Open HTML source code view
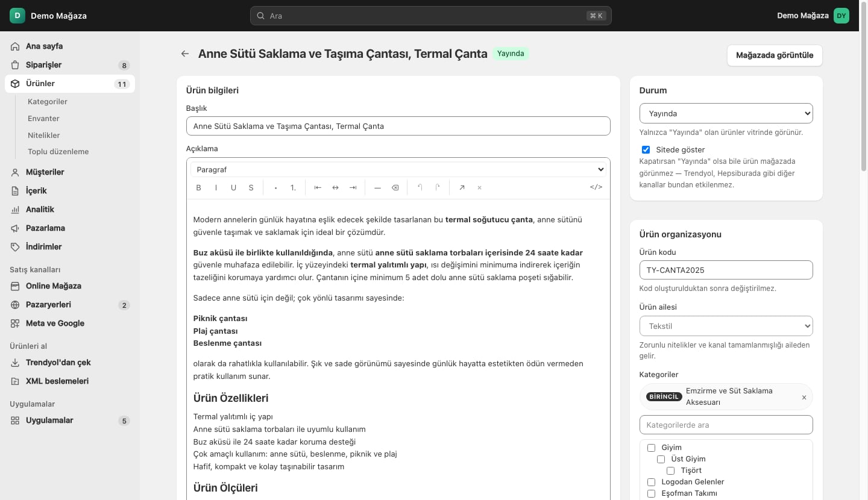Viewport: 868px width, 500px height. point(596,187)
